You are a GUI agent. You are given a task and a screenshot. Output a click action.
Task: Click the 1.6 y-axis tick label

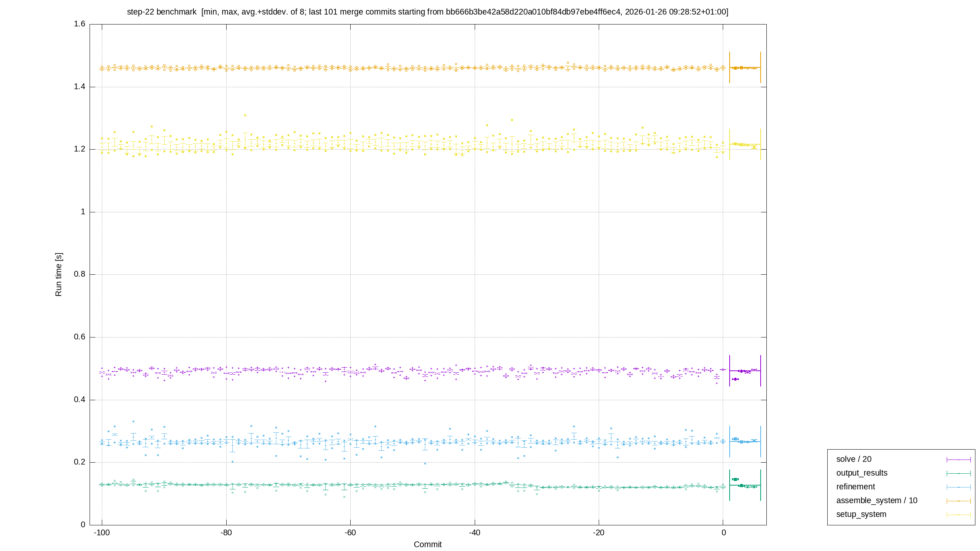80,24
